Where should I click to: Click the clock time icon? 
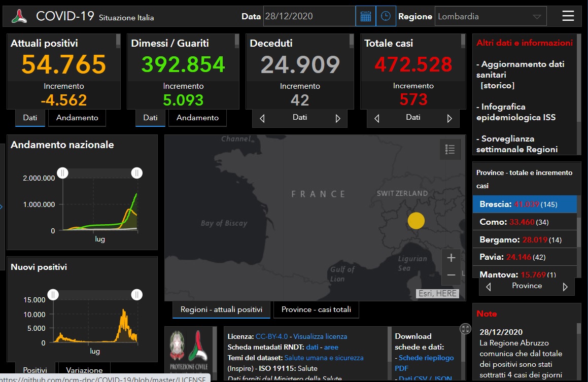pyautogui.click(x=386, y=16)
